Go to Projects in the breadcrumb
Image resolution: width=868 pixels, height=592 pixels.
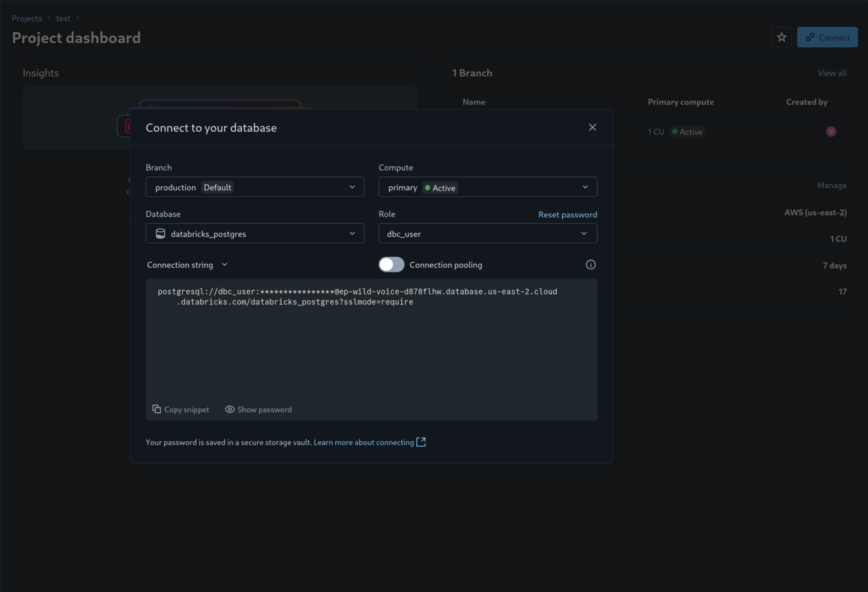[x=27, y=18]
